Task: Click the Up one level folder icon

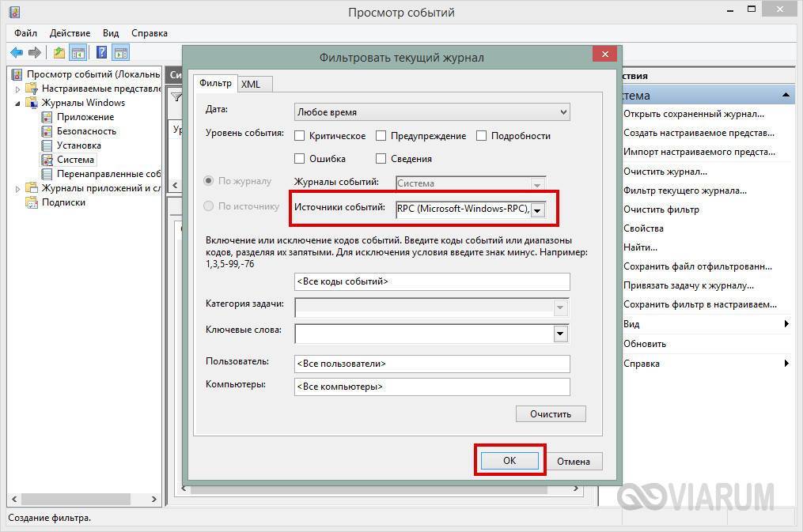Action: (59, 53)
